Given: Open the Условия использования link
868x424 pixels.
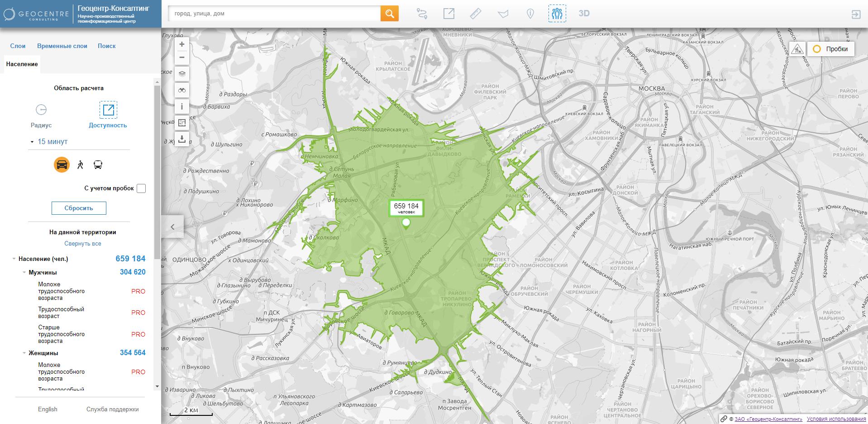Looking at the screenshot, I should [x=836, y=419].
